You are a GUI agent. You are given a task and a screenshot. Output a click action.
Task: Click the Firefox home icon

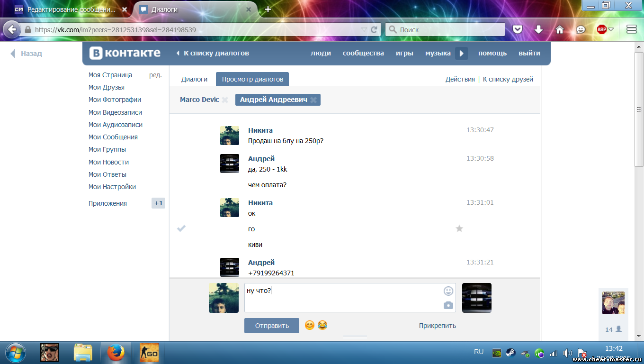559,29
